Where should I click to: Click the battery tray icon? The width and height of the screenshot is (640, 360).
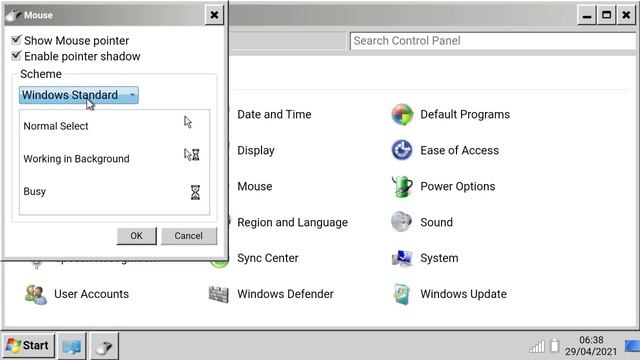[554, 346]
